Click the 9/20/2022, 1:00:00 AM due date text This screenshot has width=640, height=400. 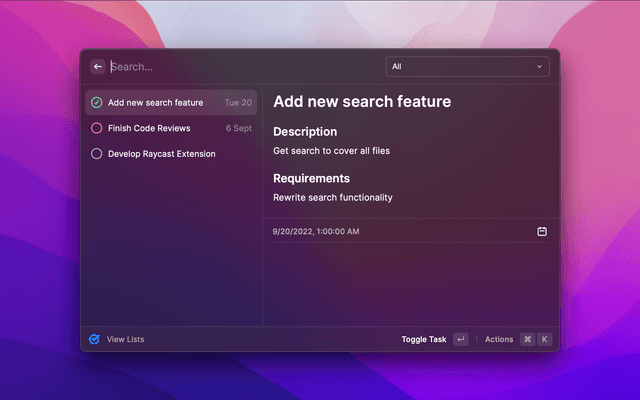click(316, 231)
